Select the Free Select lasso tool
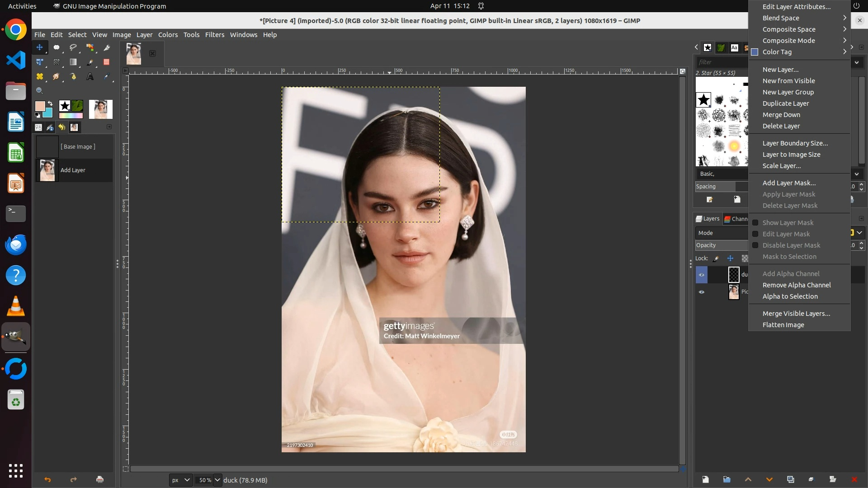 click(x=73, y=47)
